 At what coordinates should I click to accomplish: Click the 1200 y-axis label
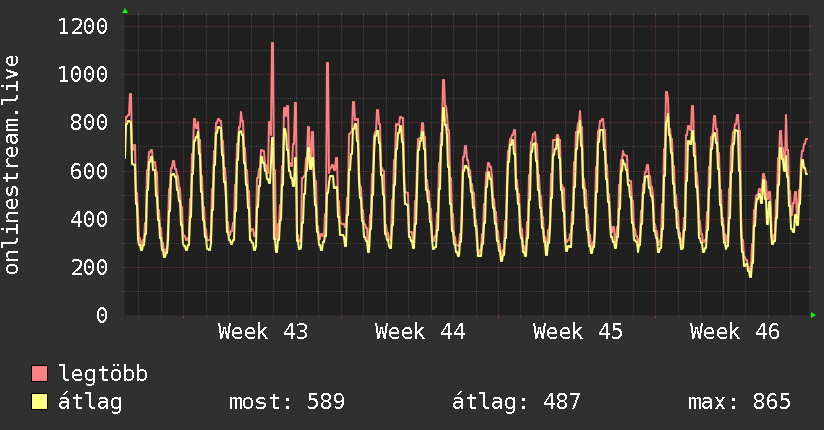coord(83,26)
